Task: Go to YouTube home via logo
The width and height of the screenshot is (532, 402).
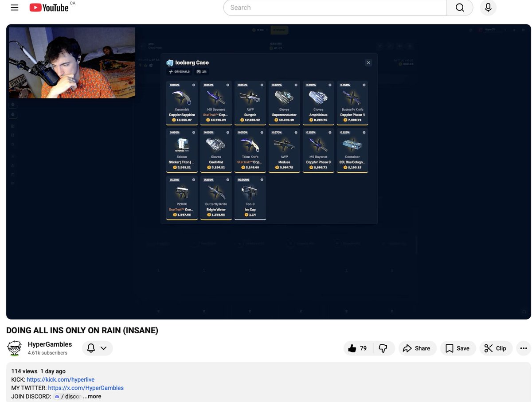Action: click(49, 8)
